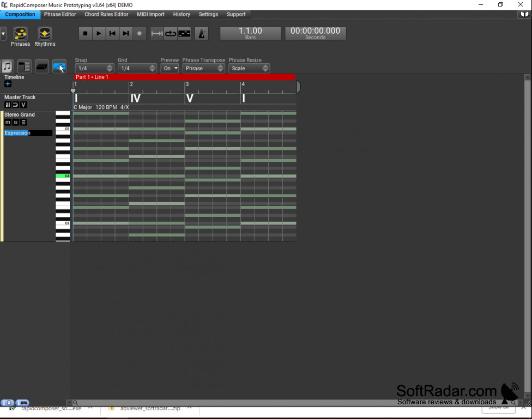Start playback with the Play button

tap(99, 33)
